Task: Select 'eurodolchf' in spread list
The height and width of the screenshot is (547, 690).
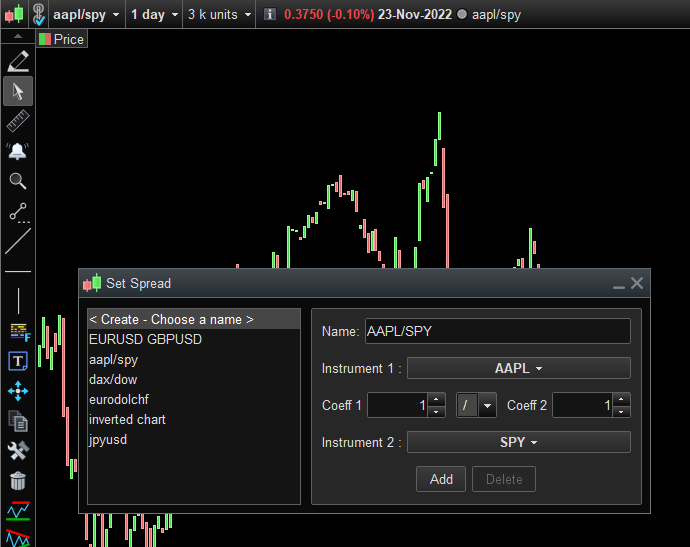Action: 194,399
